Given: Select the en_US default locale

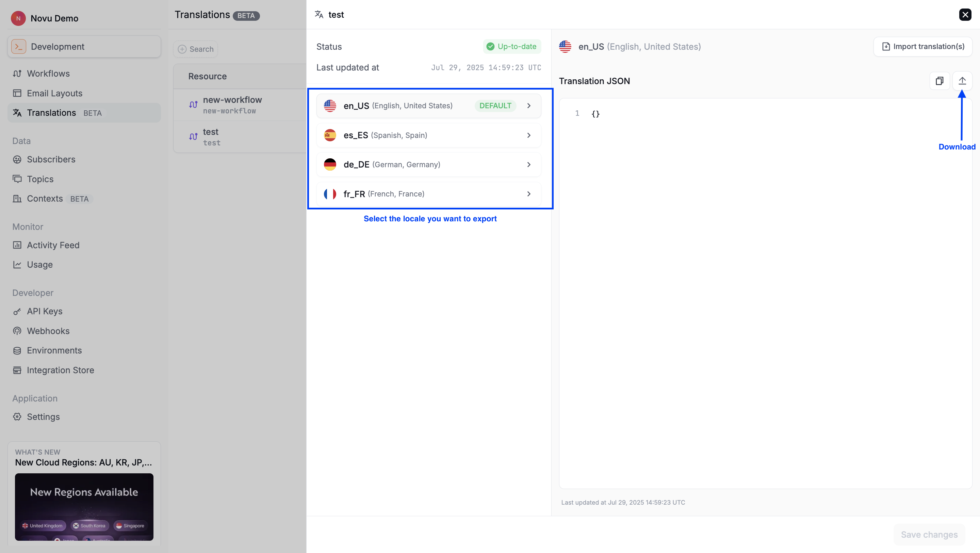Looking at the screenshot, I should tap(428, 106).
